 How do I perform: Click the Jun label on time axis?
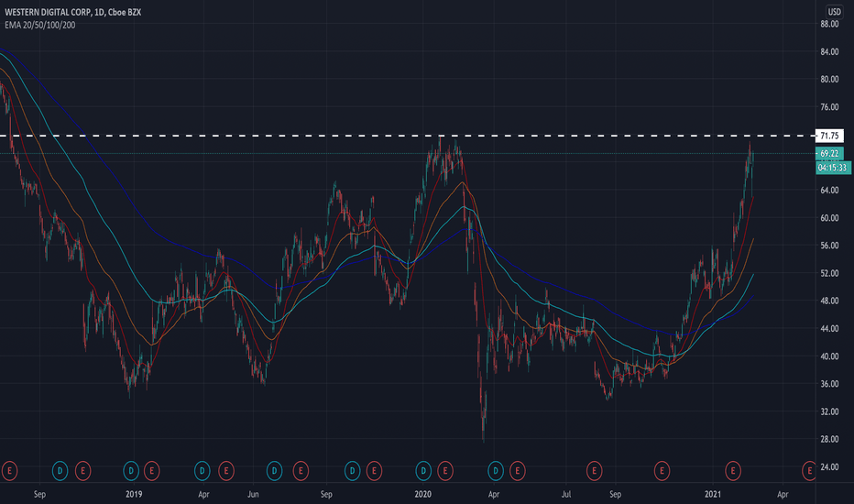point(253,495)
